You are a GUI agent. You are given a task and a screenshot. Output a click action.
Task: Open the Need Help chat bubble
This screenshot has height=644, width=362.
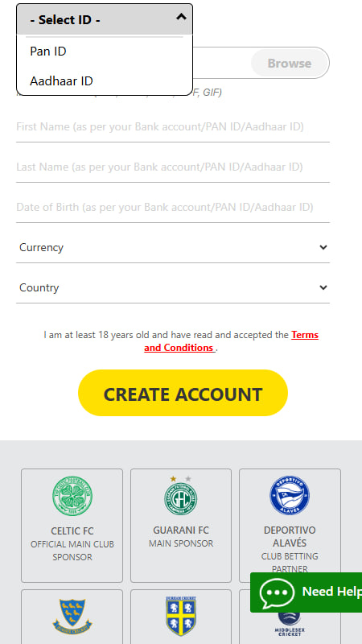(x=306, y=592)
